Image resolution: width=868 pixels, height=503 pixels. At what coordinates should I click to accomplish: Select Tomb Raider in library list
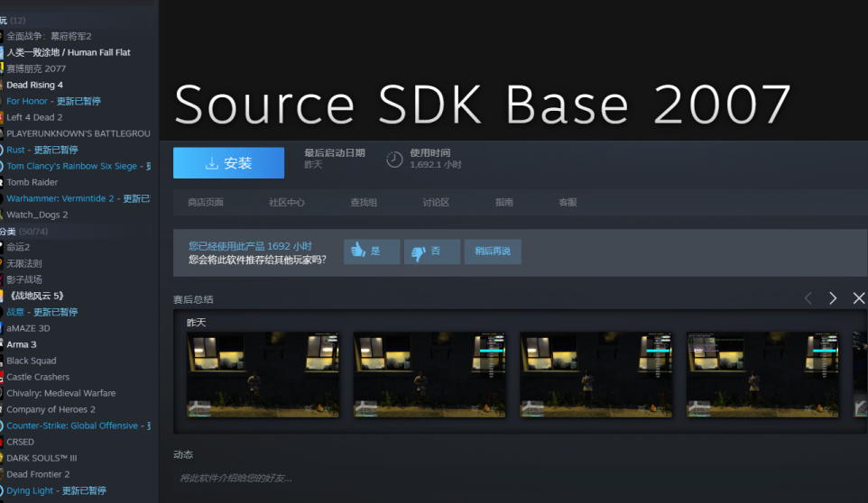coord(32,182)
